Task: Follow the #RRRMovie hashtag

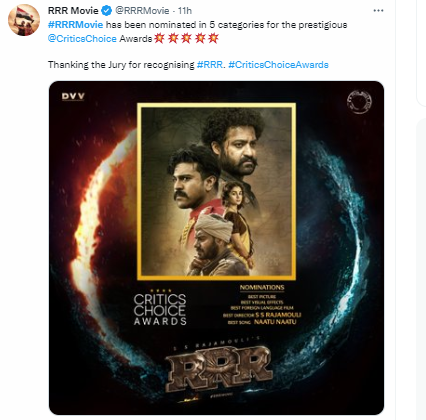Action: coord(75,25)
